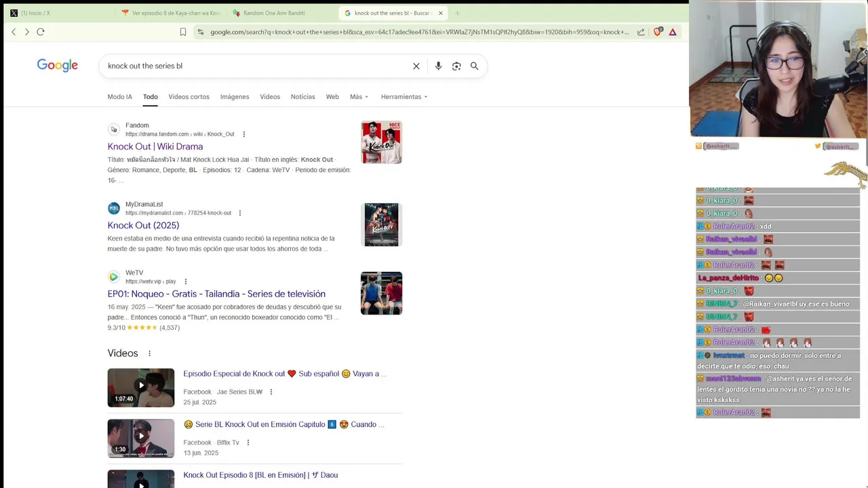Screen dimensions: 868x488
Task: Share this page using the share icon
Action: 641,32
